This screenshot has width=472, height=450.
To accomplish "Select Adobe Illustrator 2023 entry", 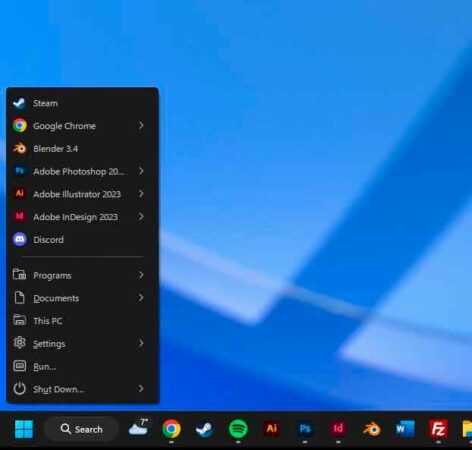I will coord(82,194).
